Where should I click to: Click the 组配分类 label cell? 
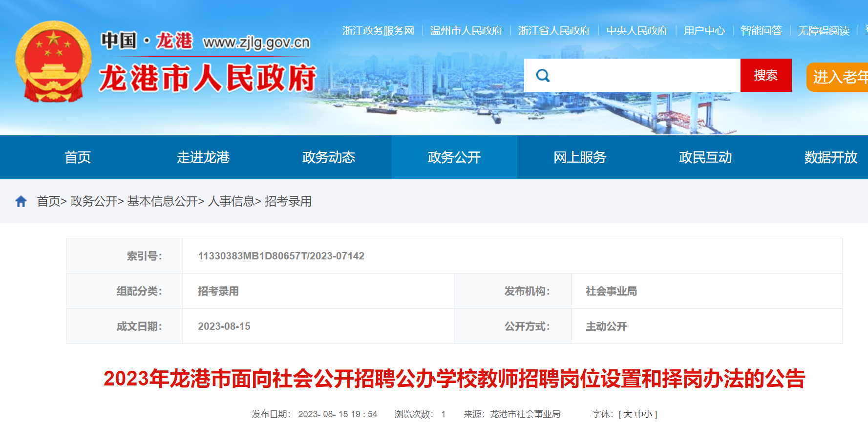125,291
